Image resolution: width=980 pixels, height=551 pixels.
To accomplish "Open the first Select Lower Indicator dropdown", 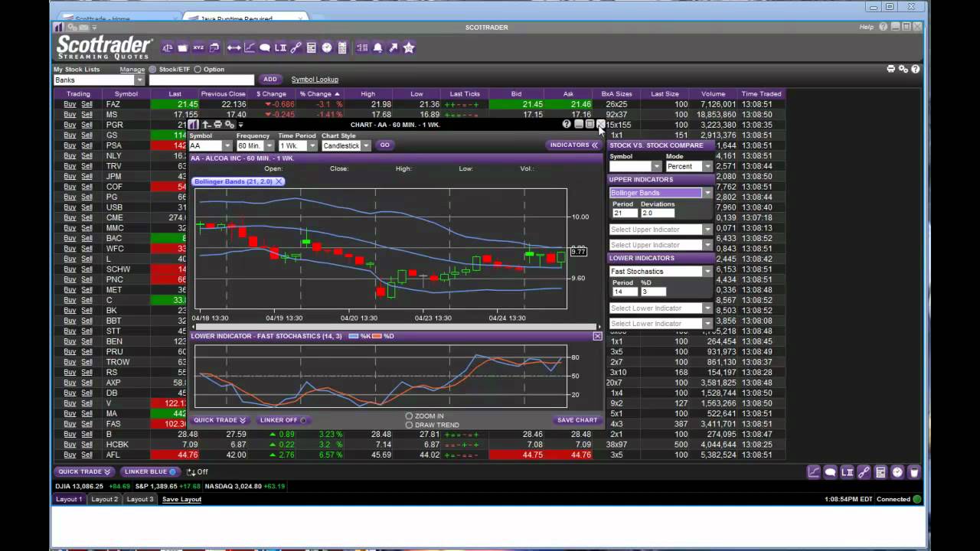I will click(707, 308).
